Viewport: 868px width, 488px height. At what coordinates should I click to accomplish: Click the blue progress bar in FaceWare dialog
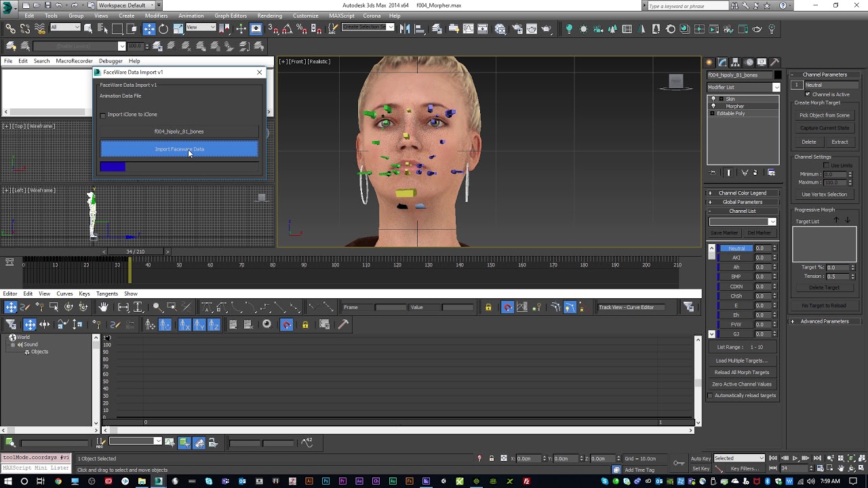(113, 167)
